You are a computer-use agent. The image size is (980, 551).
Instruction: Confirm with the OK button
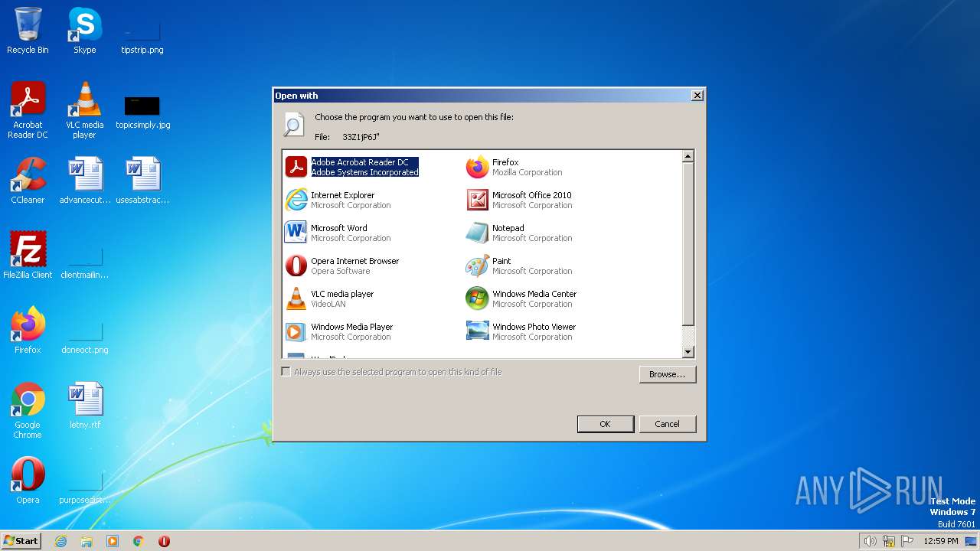point(605,424)
